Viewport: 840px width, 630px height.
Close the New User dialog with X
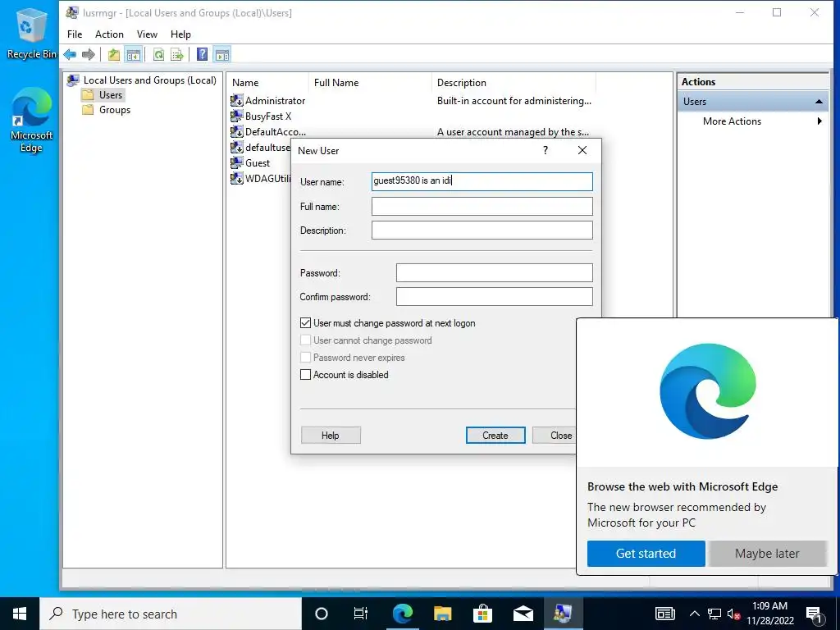(x=582, y=151)
